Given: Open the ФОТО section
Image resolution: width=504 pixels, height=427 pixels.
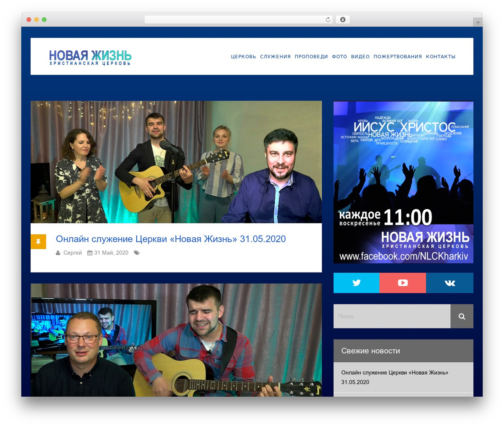Looking at the screenshot, I should 339,57.
